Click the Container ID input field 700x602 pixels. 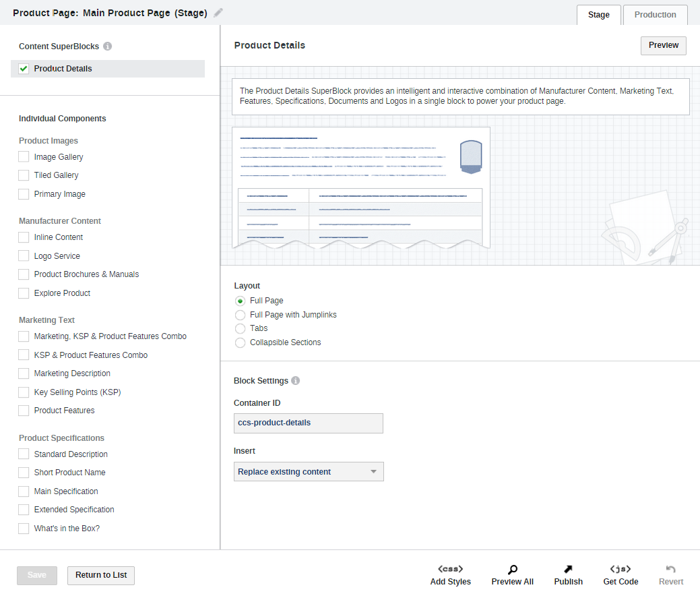coord(309,423)
